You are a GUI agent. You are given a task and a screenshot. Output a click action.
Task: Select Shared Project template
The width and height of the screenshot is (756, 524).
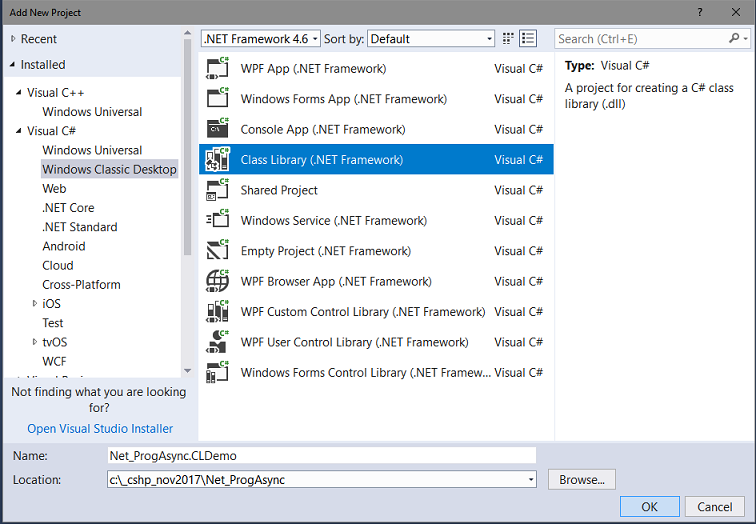pos(376,190)
